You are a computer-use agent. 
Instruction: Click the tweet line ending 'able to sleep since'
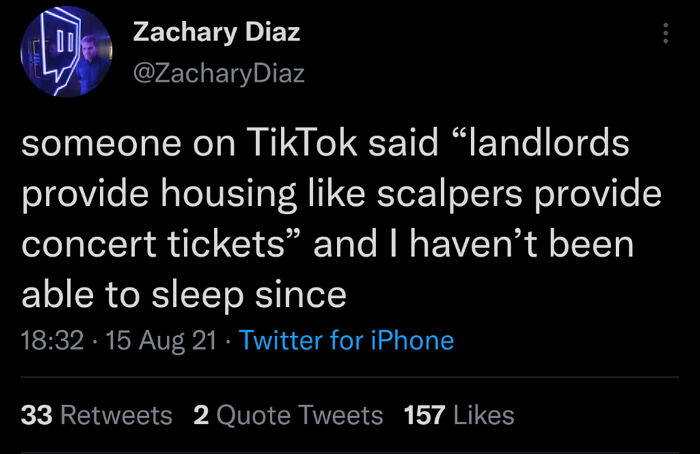coord(184,296)
